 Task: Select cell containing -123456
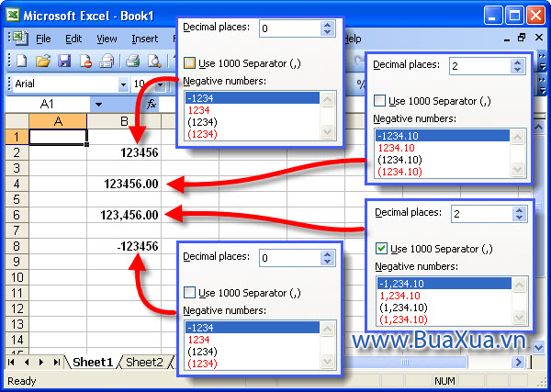(x=124, y=246)
